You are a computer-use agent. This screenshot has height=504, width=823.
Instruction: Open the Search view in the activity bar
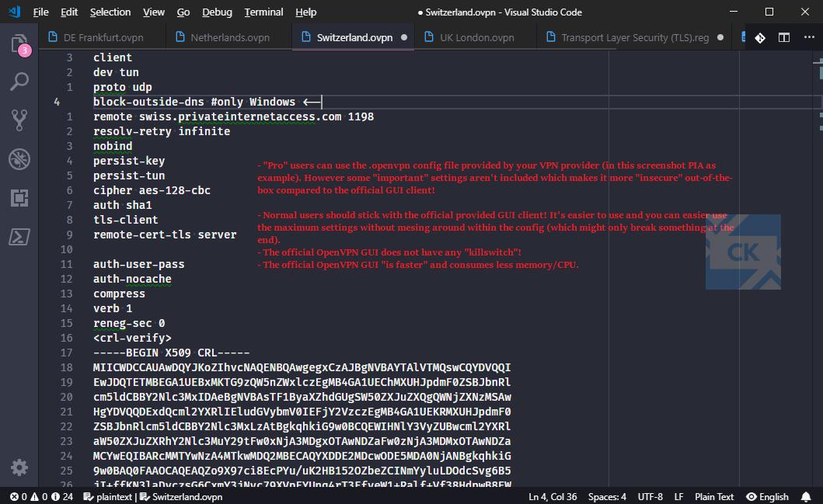[x=19, y=82]
